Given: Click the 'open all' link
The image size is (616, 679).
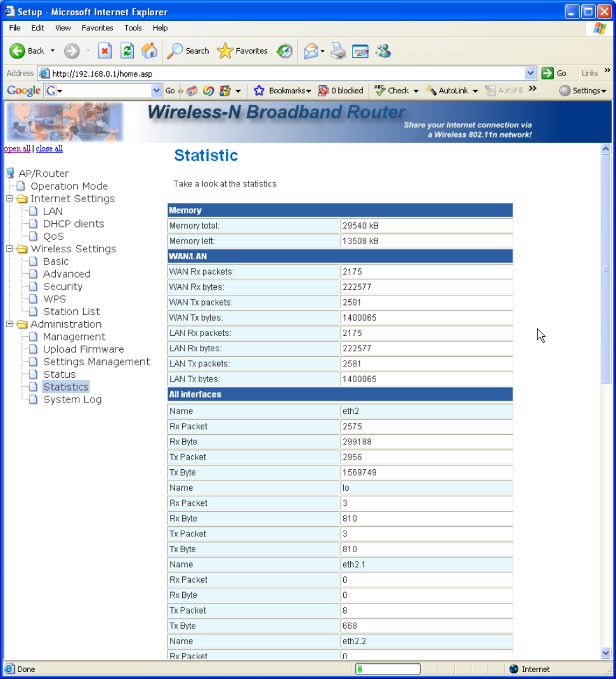Looking at the screenshot, I should 17,148.
